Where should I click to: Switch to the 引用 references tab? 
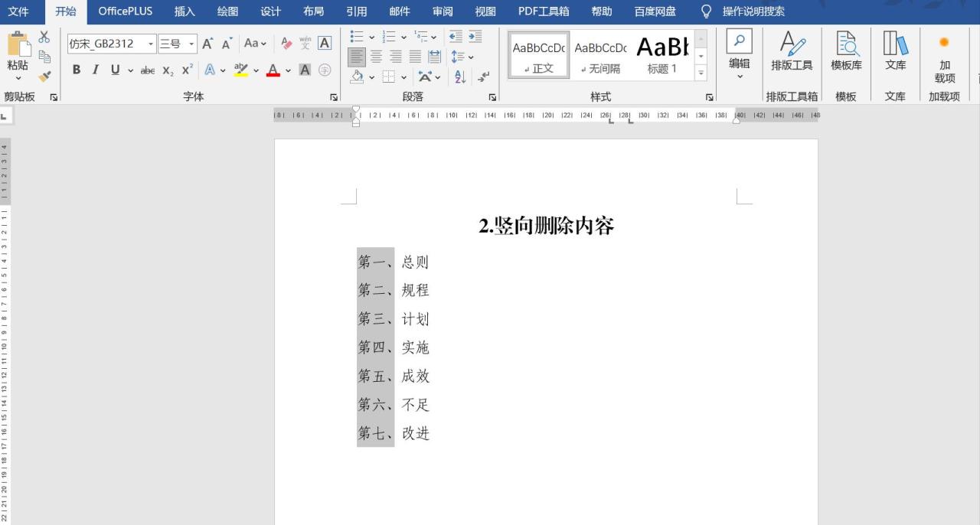(356, 11)
